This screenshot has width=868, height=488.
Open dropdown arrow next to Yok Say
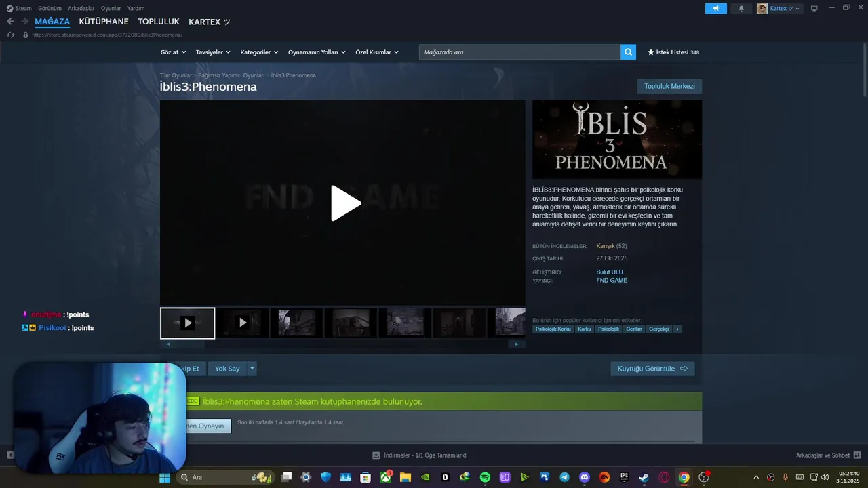coord(252,369)
